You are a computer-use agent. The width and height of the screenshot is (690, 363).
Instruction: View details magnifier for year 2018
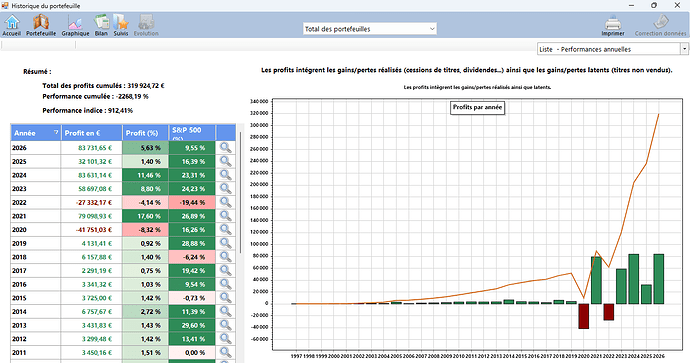226,257
